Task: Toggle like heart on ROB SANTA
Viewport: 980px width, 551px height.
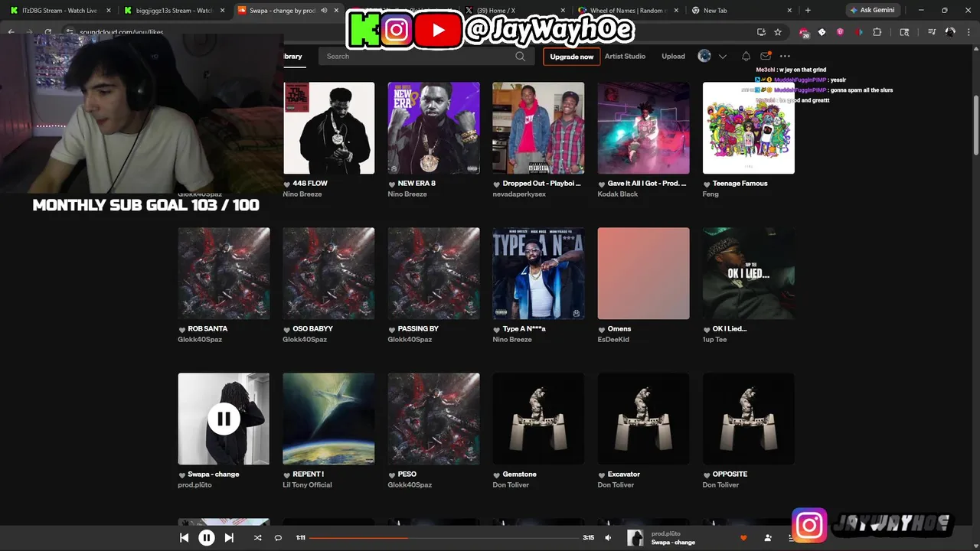Action: [x=182, y=330]
